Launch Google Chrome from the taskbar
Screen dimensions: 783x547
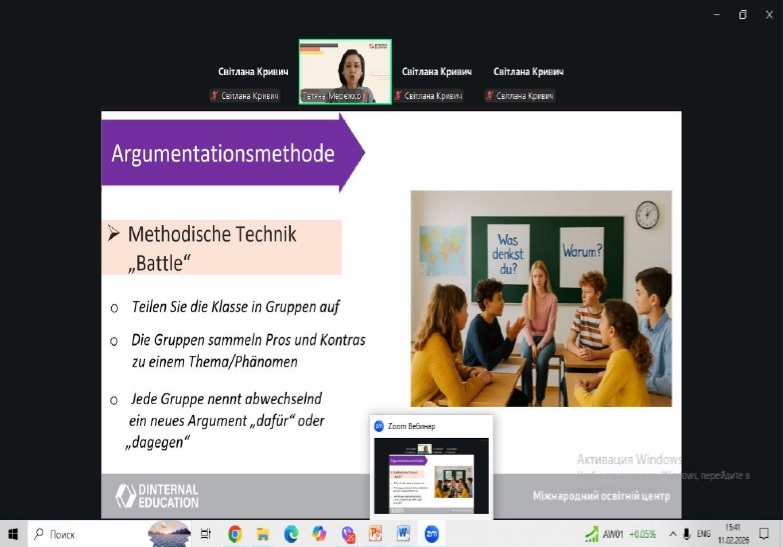tap(235, 534)
